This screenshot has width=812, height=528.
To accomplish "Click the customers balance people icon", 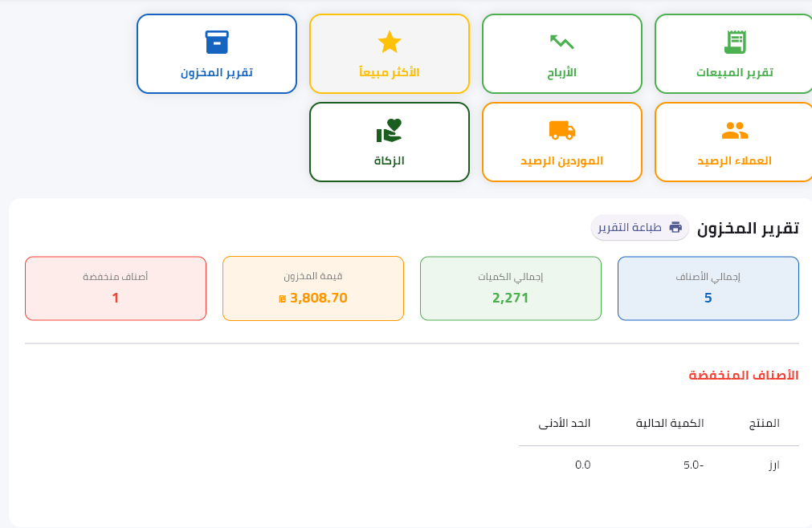I will 734,129.
